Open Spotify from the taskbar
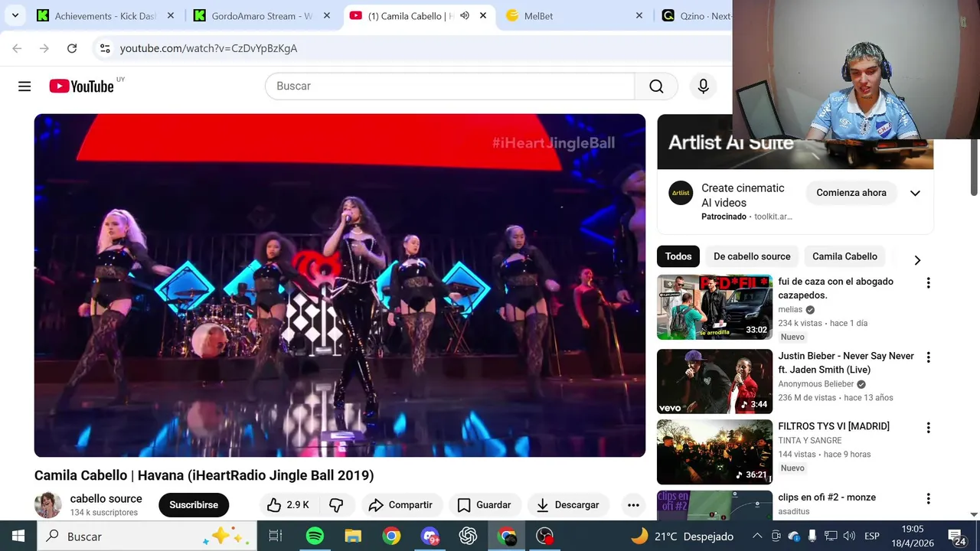The width and height of the screenshot is (980, 551). [315, 536]
